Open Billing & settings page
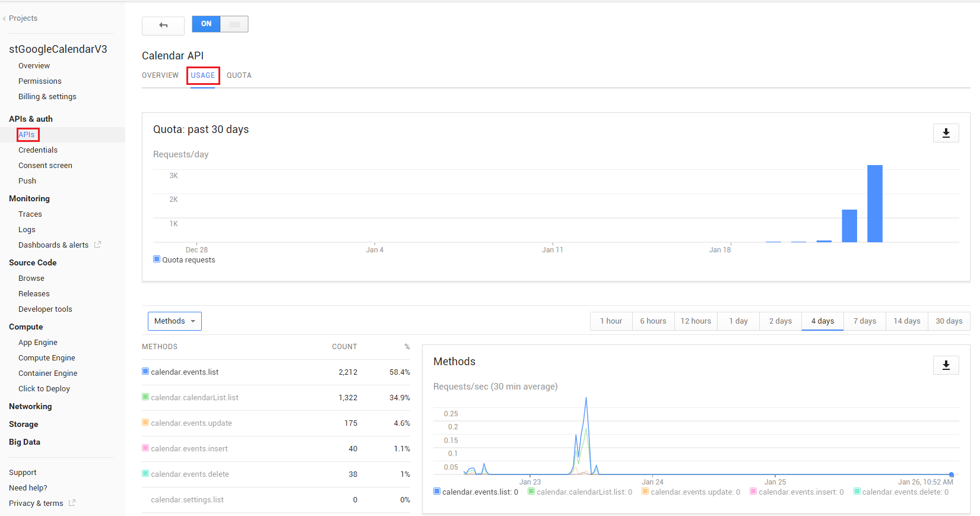The image size is (980, 516). point(47,97)
